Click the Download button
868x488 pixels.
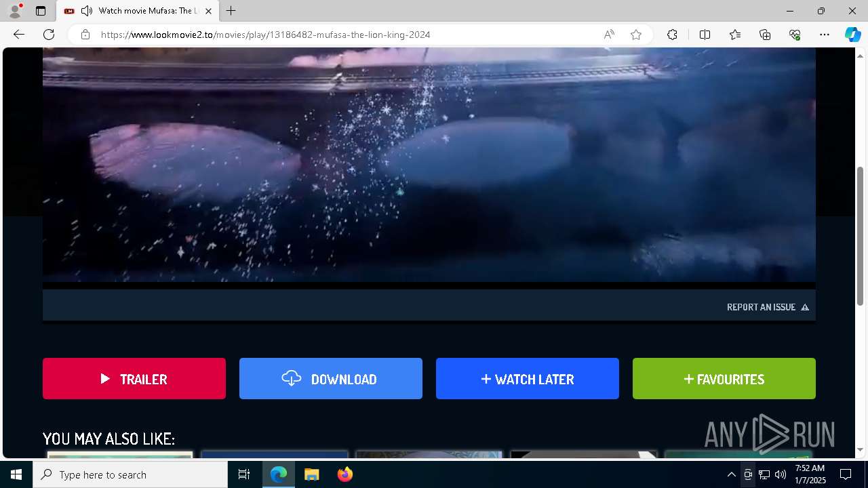331,379
